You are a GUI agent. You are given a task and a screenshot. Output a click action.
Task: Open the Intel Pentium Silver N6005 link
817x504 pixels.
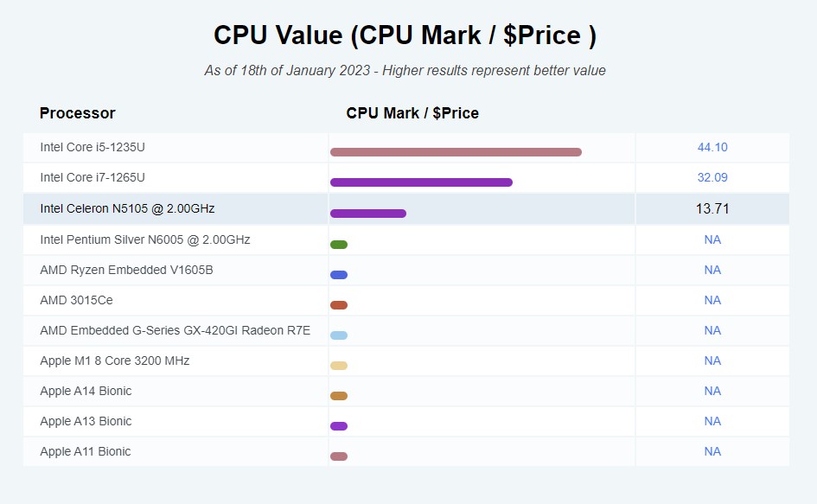point(144,239)
